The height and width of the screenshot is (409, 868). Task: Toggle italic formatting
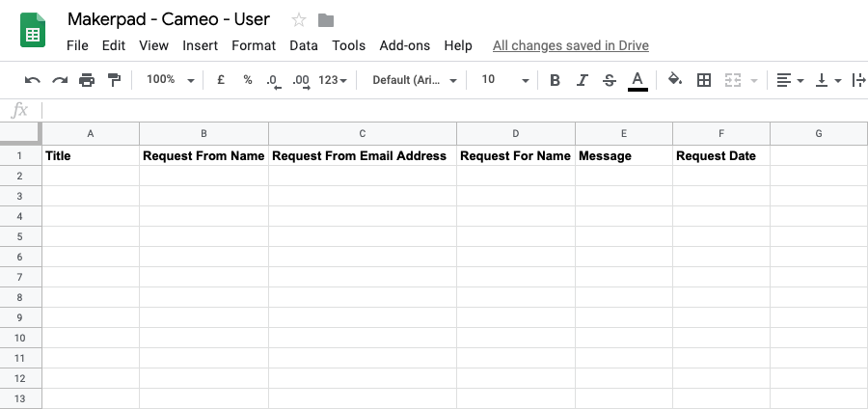[582, 80]
